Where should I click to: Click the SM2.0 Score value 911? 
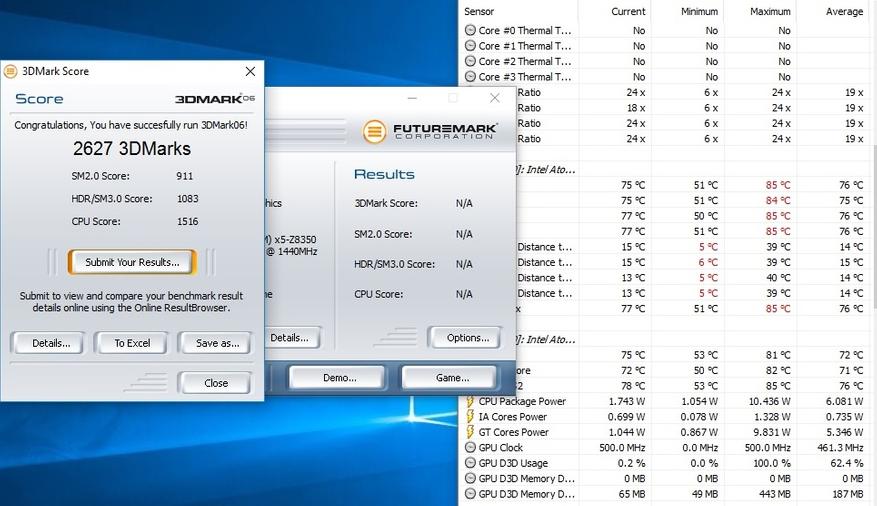pyautogui.click(x=185, y=176)
